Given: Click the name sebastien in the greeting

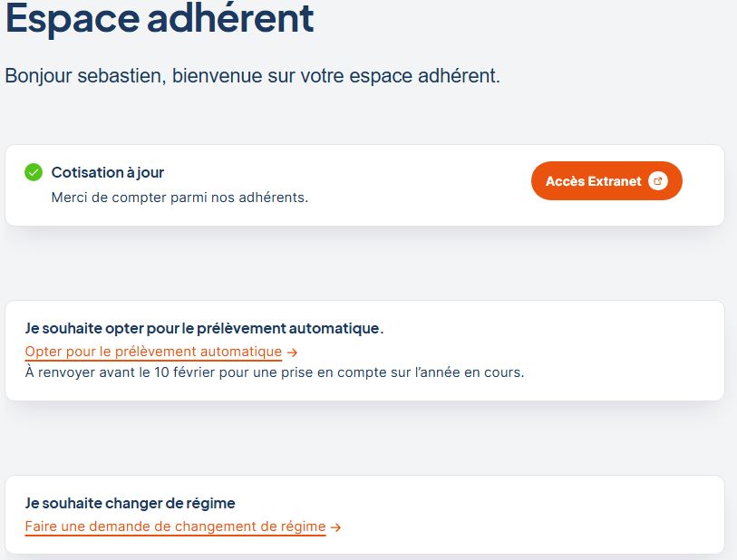Looking at the screenshot, I should pos(121,76).
